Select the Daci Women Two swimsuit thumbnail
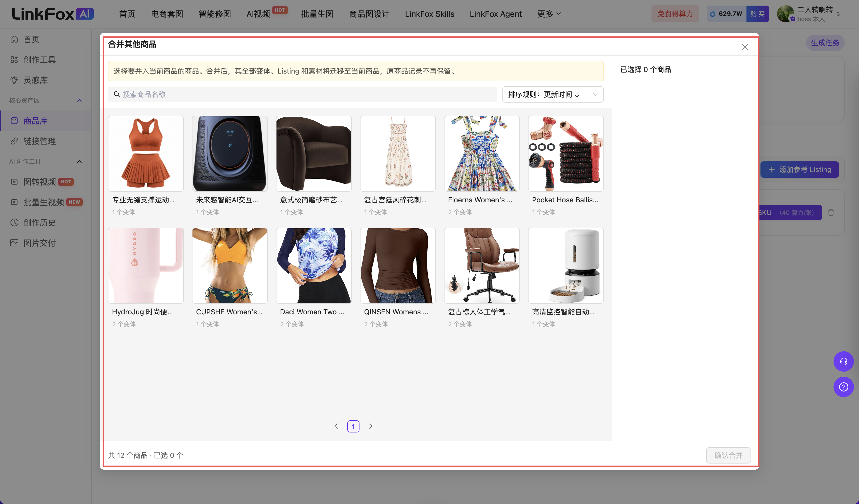 point(314,265)
